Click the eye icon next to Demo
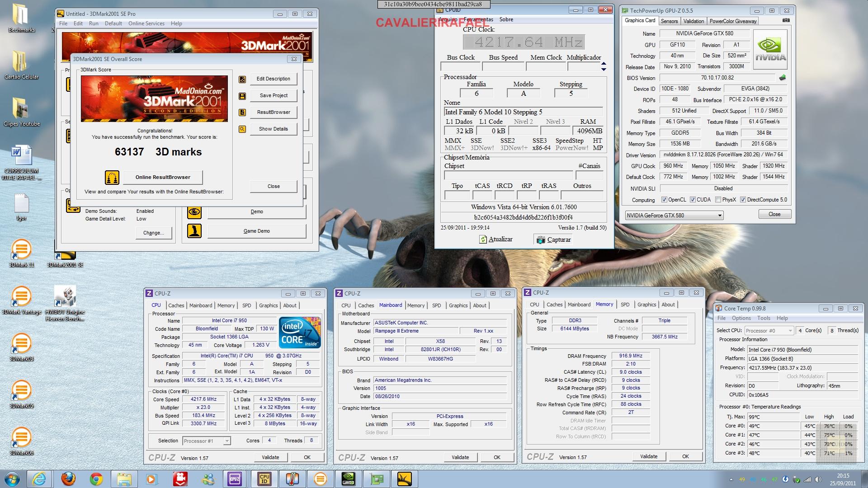The image size is (868, 488). pyautogui.click(x=194, y=211)
